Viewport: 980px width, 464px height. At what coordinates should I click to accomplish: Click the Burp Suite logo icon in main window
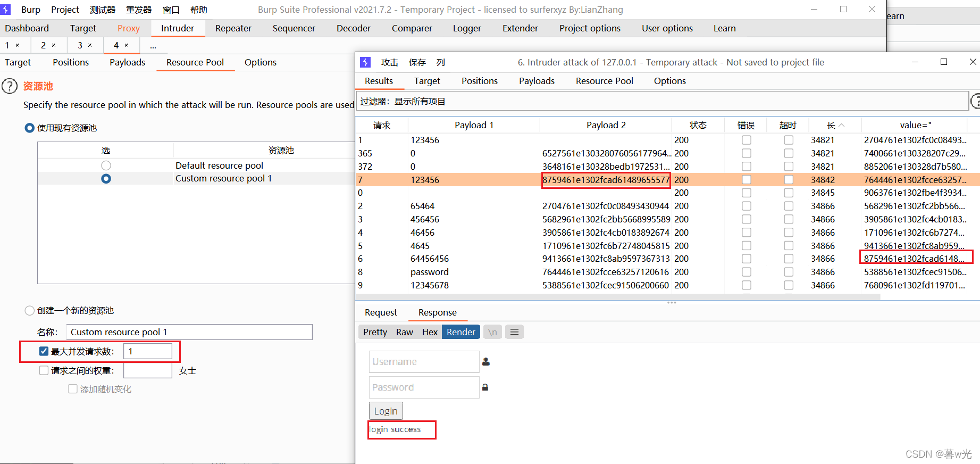click(5, 10)
